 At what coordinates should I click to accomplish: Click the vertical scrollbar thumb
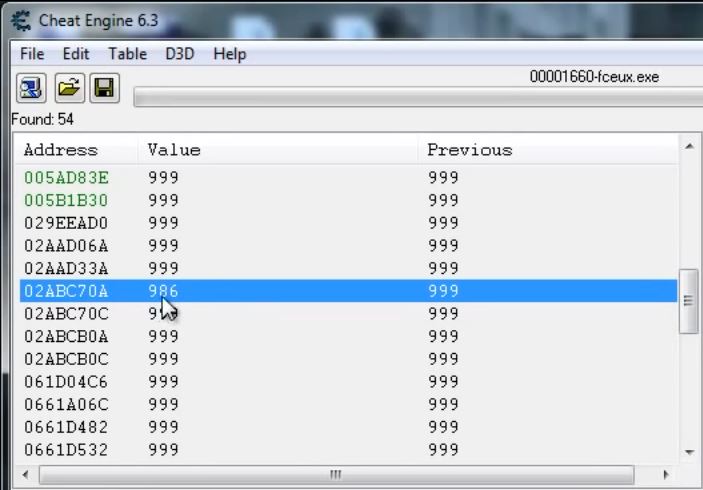[x=687, y=300]
